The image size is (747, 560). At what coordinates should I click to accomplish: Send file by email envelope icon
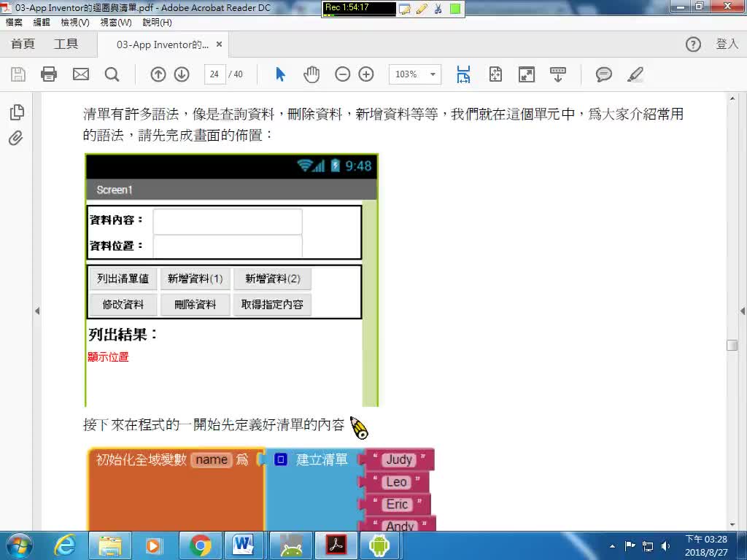pyautogui.click(x=80, y=74)
